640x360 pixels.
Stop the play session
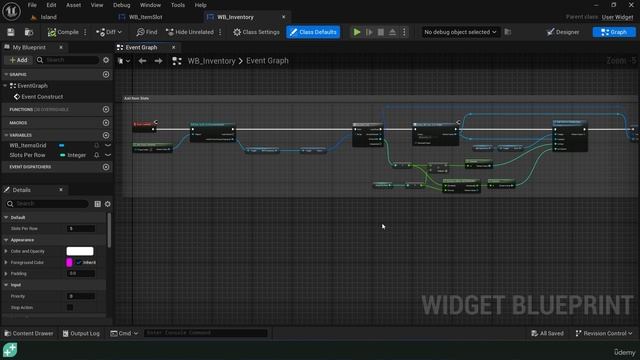click(x=380, y=32)
